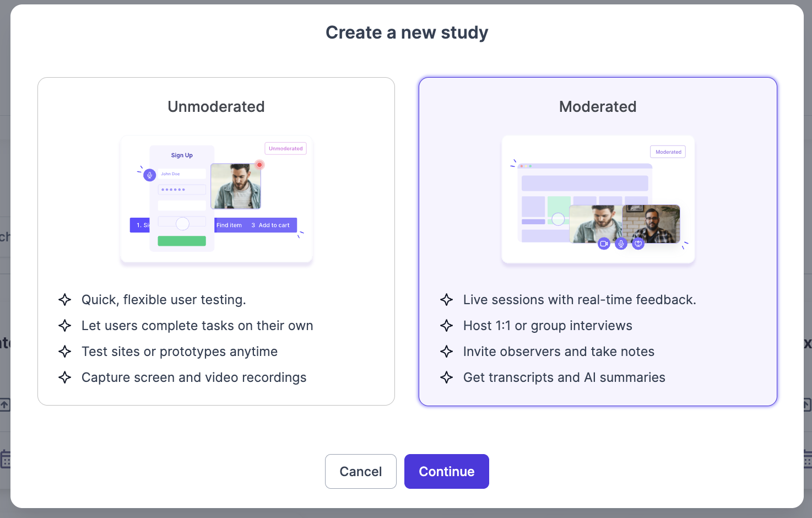812x518 pixels.
Task: Click the man with glasses video thumbnail
Action: click(x=651, y=224)
